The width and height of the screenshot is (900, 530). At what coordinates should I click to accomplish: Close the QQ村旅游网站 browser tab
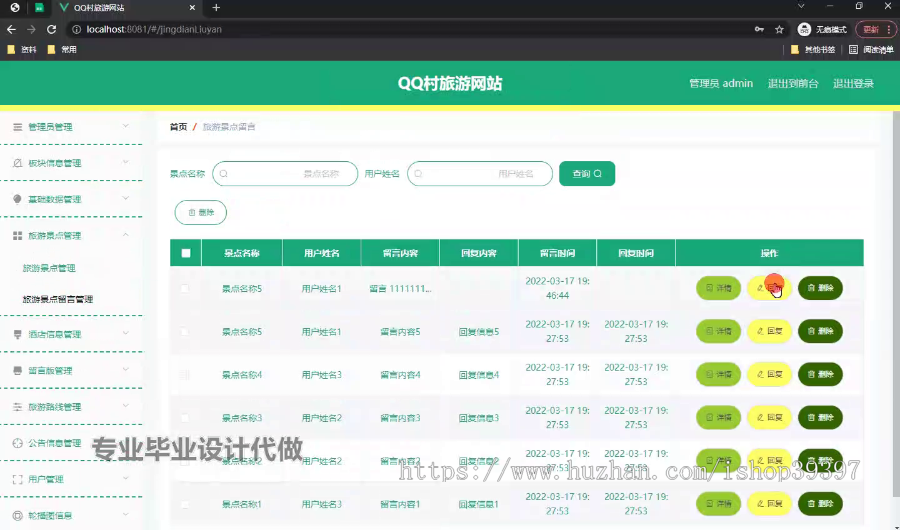point(192,7)
